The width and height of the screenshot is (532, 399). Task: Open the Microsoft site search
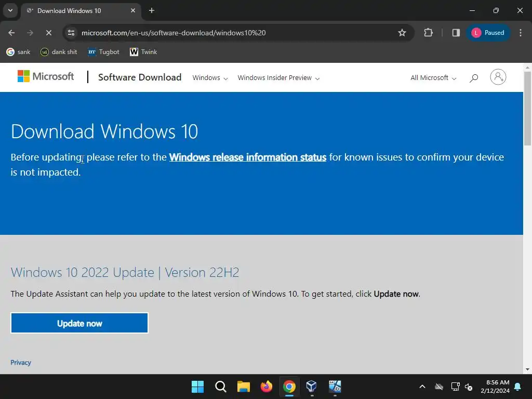coord(474,78)
